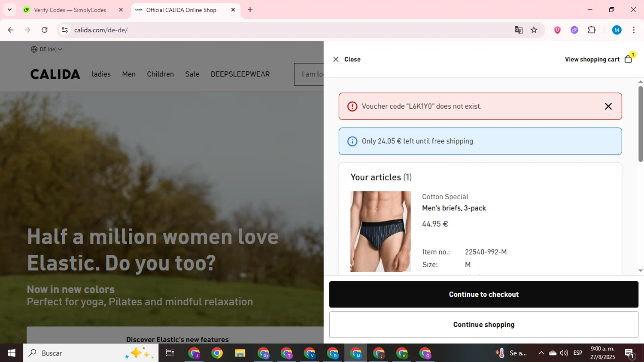The image size is (644, 362).
Task: Click the cart panel vertical scrollbar
Action: (641, 124)
